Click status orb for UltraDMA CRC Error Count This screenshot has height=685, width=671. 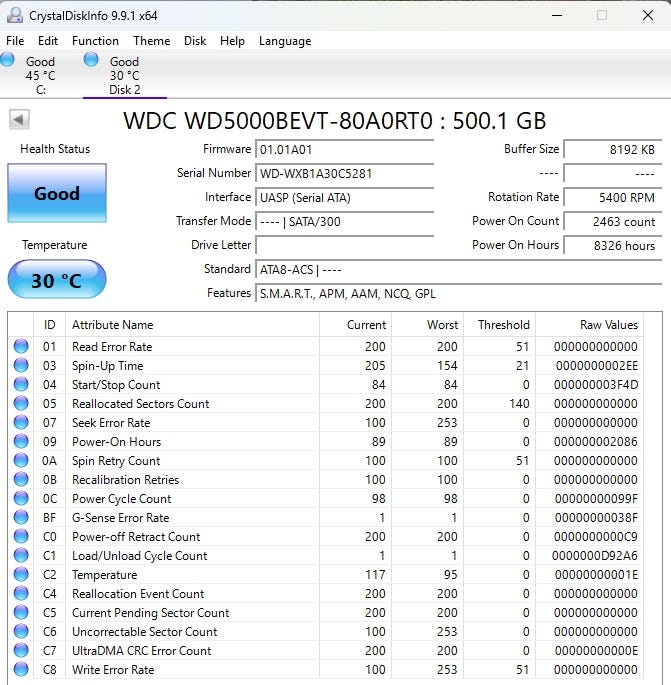21,650
